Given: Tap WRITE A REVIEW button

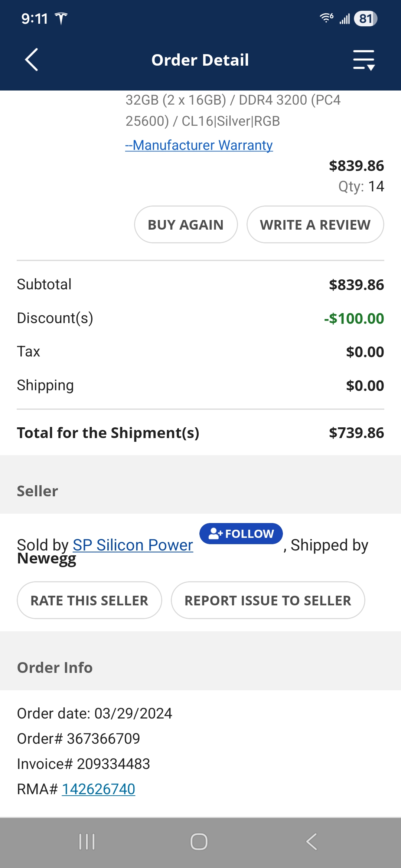Looking at the screenshot, I should pos(315,225).
